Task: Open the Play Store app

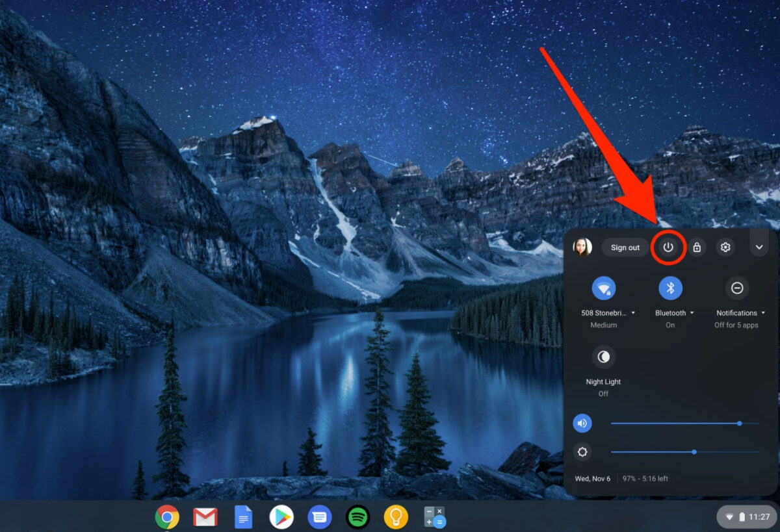Action: click(x=281, y=518)
